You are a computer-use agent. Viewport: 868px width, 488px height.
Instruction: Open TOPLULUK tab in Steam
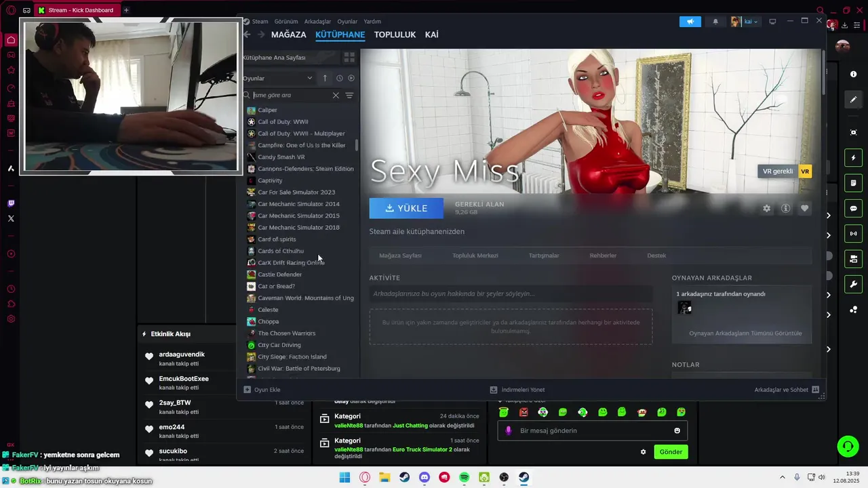pyautogui.click(x=395, y=35)
